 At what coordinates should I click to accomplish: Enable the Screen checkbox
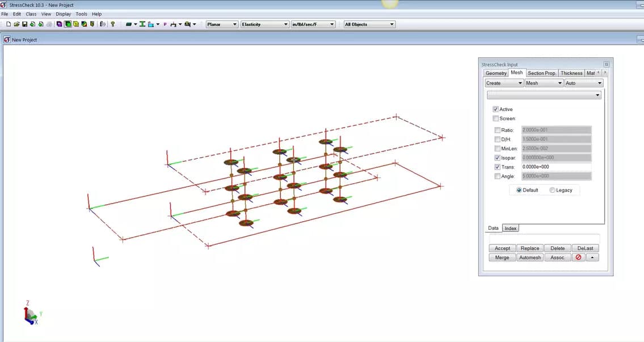496,118
